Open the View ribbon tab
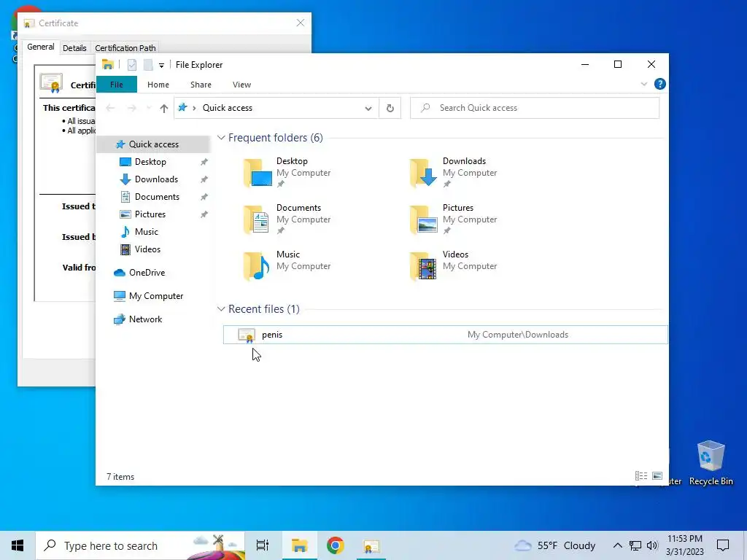The height and width of the screenshot is (560, 747). [241, 85]
